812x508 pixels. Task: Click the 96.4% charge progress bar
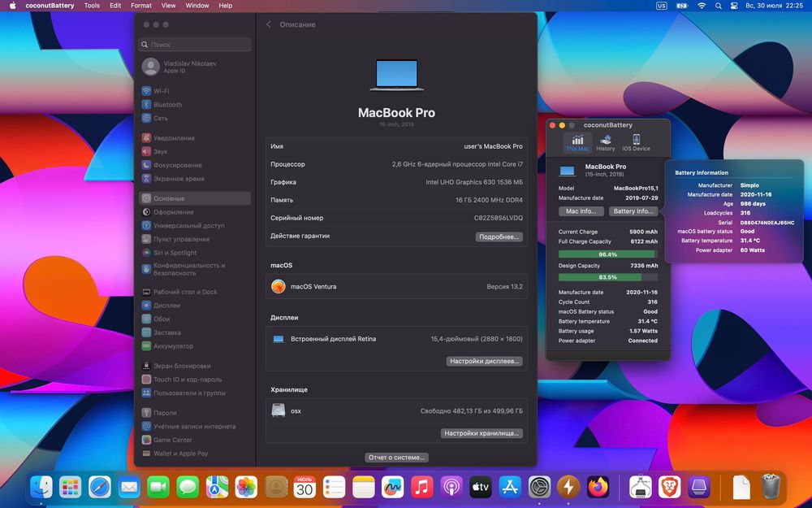click(608, 254)
